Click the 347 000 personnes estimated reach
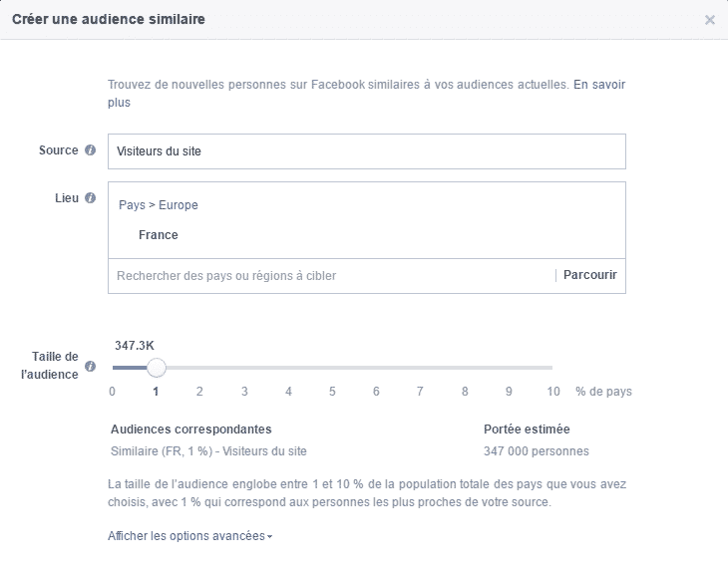Screen dimensions: 728x573 tap(536, 451)
